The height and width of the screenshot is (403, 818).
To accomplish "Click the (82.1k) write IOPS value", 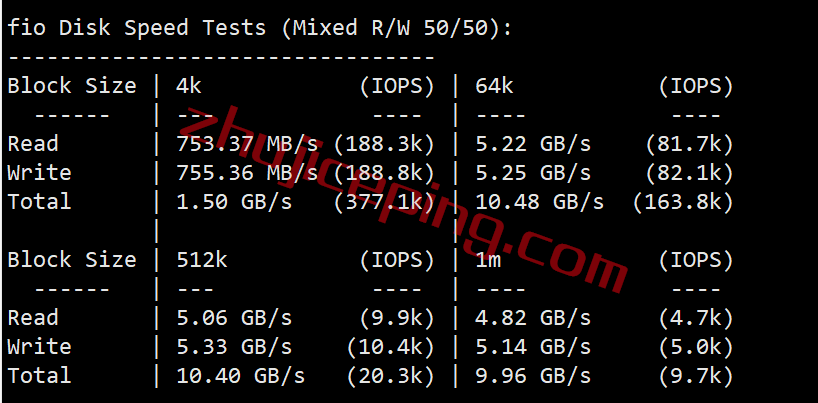I will tap(689, 173).
